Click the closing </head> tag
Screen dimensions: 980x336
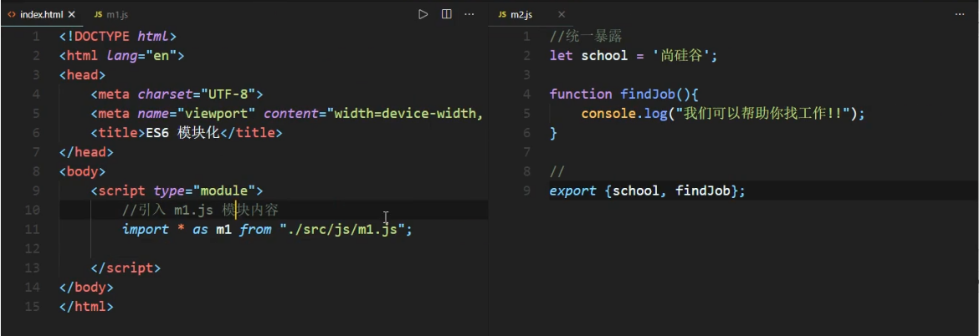86,152
